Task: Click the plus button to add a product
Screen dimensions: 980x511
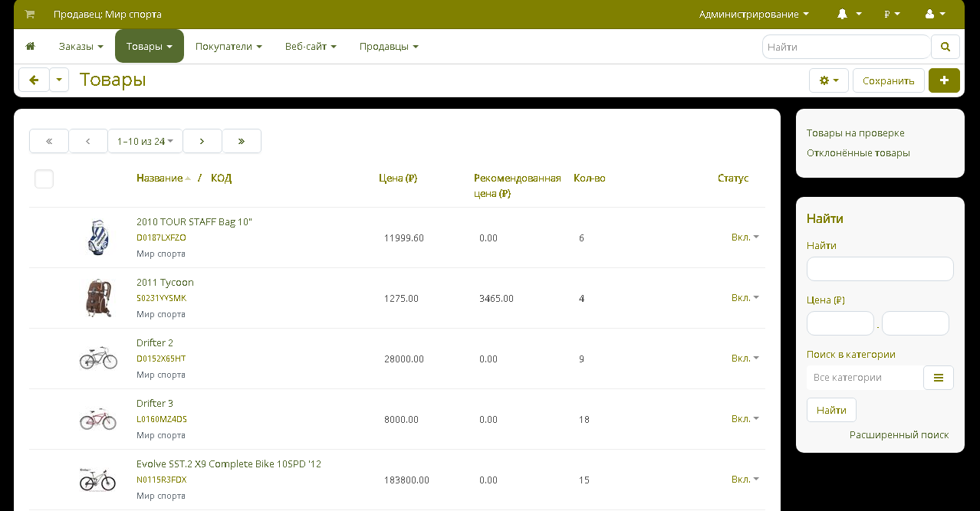Action: (x=944, y=80)
